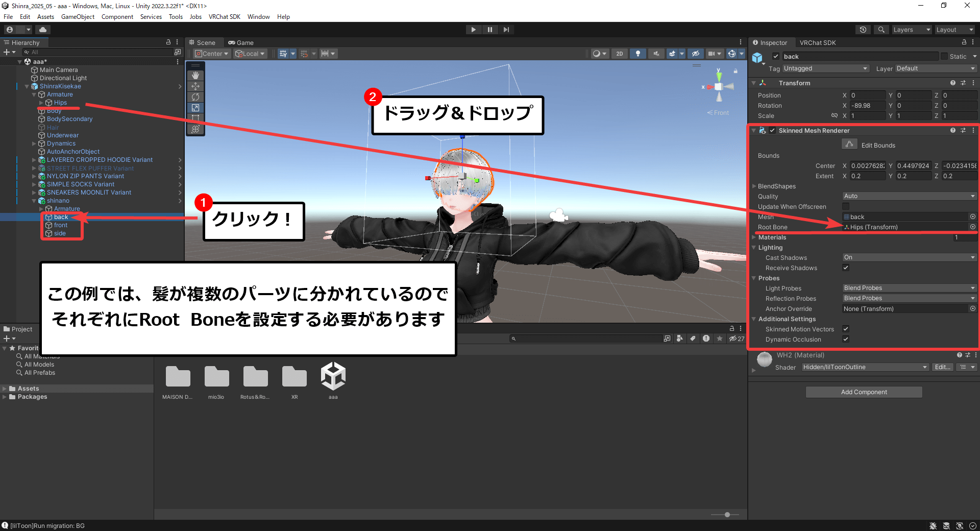Viewport: 980px width, 531px height.
Task: Select the combined Transform tool
Action: pyautogui.click(x=195, y=129)
